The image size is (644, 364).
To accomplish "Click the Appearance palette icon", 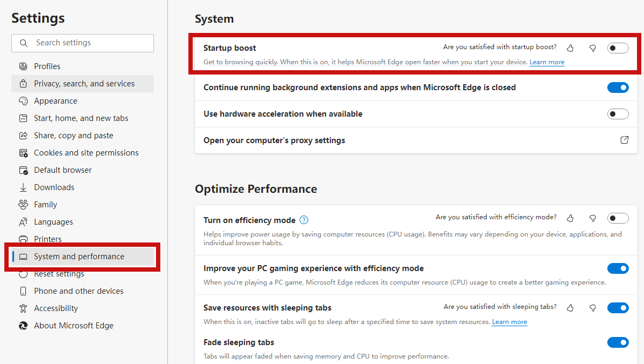I will pyautogui.click(x=23, y=100).
